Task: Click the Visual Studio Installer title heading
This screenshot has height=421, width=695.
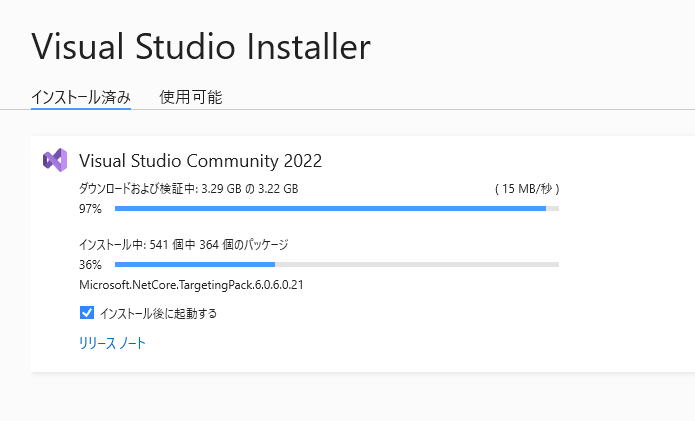Action: (201, 46)
